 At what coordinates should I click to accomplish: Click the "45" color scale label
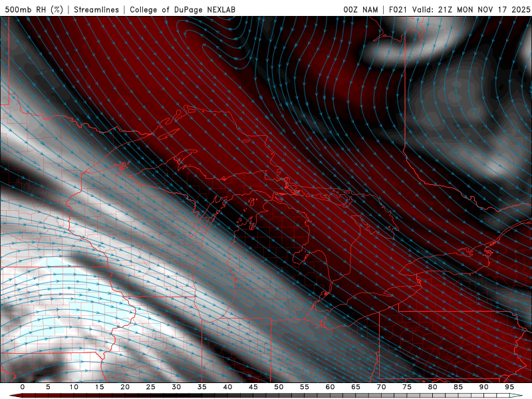(x=253, y=387)
